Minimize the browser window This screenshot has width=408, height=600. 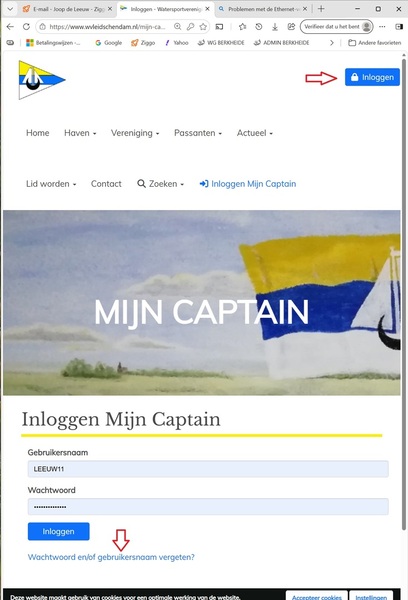(x=357, y=9)
